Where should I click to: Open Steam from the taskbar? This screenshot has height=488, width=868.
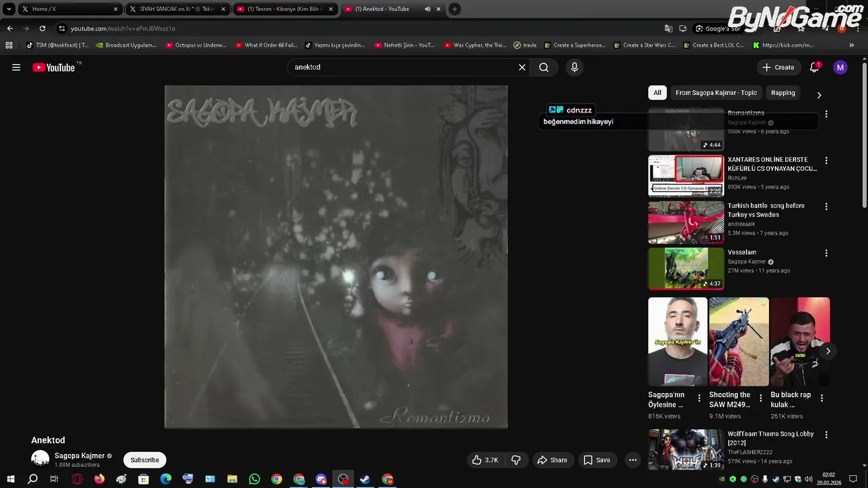click(365, 479)
